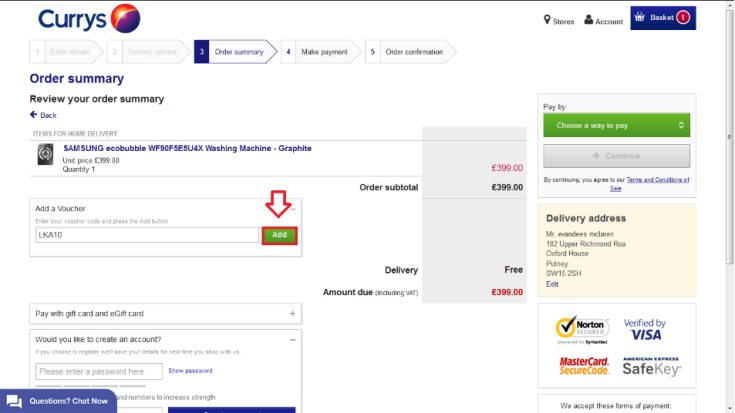Open SAMSUNG ecobubble Washing Machine product link

pos(188,148)
